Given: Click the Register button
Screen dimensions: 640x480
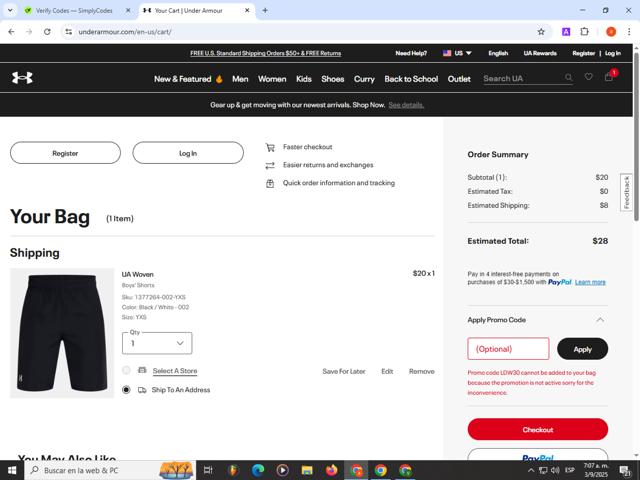Looking at the screenshot, I should click(x=65, y=153).
